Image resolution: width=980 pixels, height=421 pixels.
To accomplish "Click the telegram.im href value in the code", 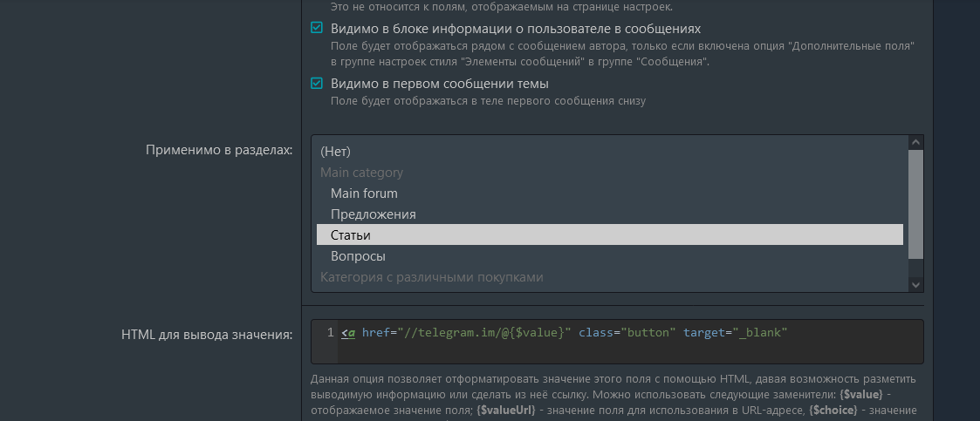I will (x=484, y=333).
